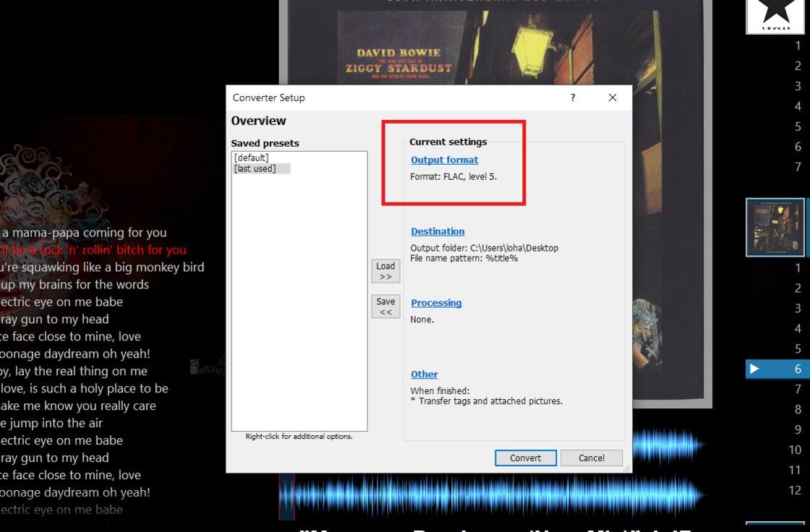810x532 pixels.
Task: Click highlighted red lyric line 'rock 'n' rollin'
Action: [x=93, y=250]
